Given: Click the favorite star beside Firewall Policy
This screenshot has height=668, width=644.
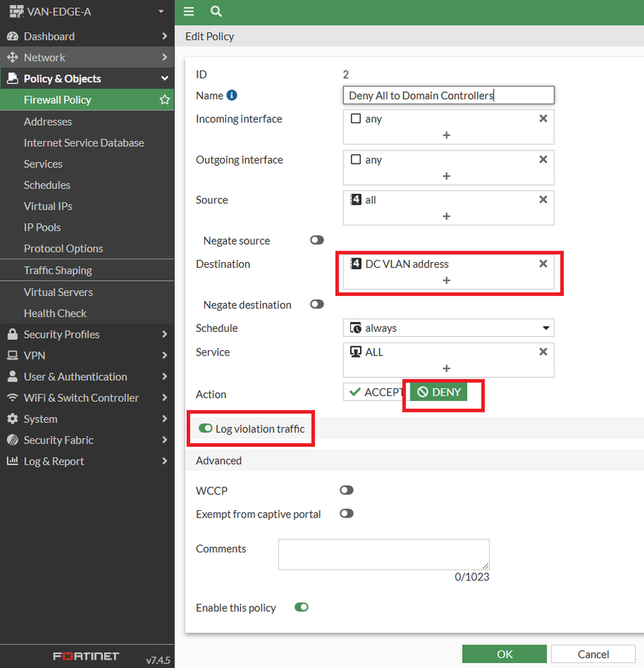Looking at the screenshot, I should point(164,100).
